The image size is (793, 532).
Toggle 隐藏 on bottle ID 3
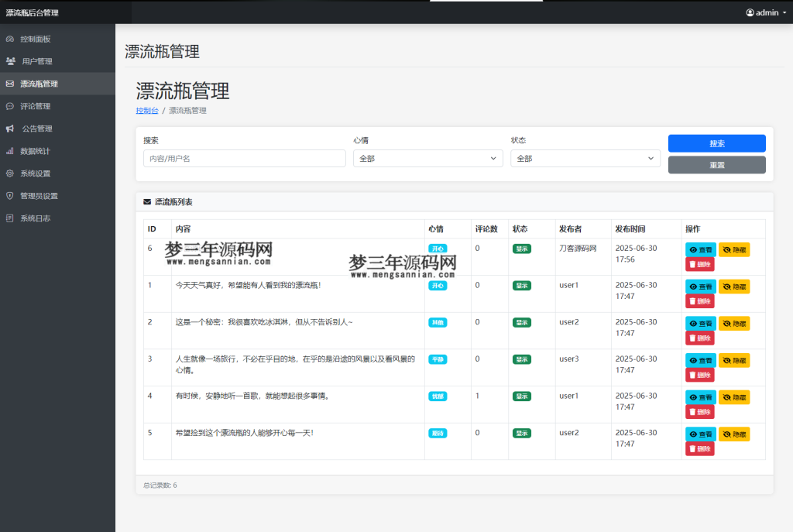[734, 360]
